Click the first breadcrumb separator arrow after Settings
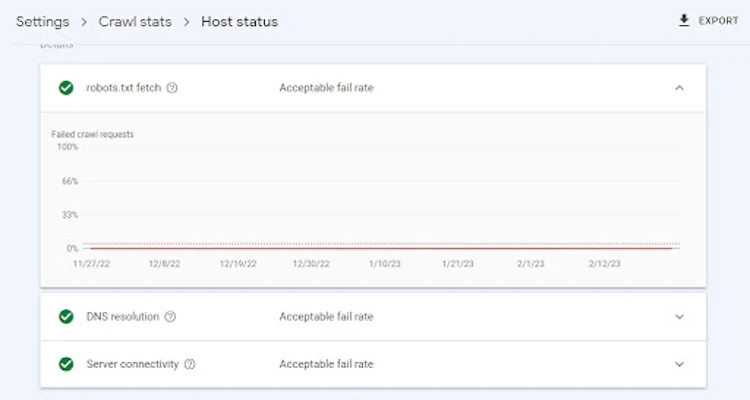 (x=84, y=22)
